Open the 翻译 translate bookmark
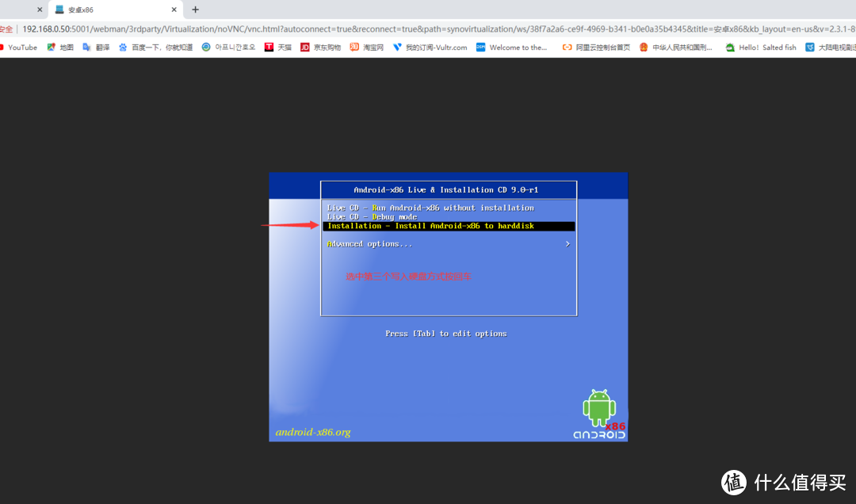Viewport: 856px width, 504px height. [x=96, y=48]
